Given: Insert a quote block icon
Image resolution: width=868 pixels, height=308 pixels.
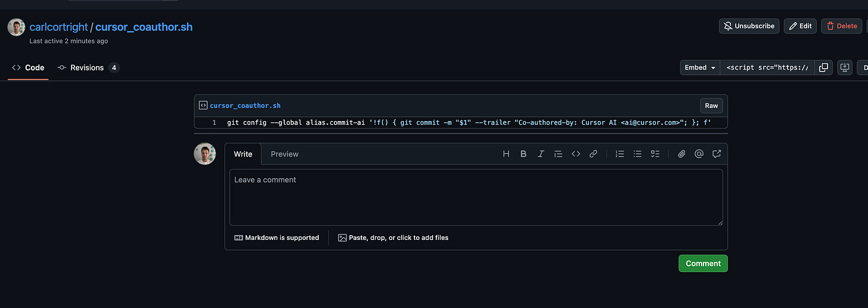Looking at the screenshot, I should click(x=559, y=154).
